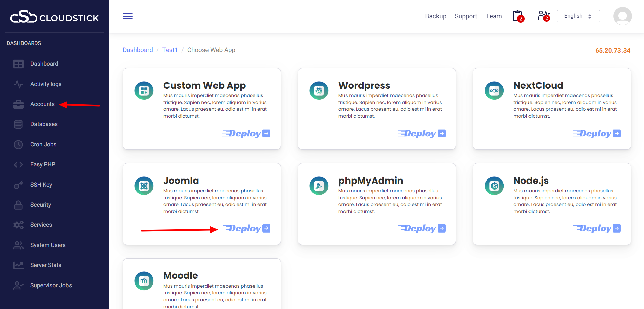Open the clipboard notifications icon
Screen dimensions: 644x309
518,16
